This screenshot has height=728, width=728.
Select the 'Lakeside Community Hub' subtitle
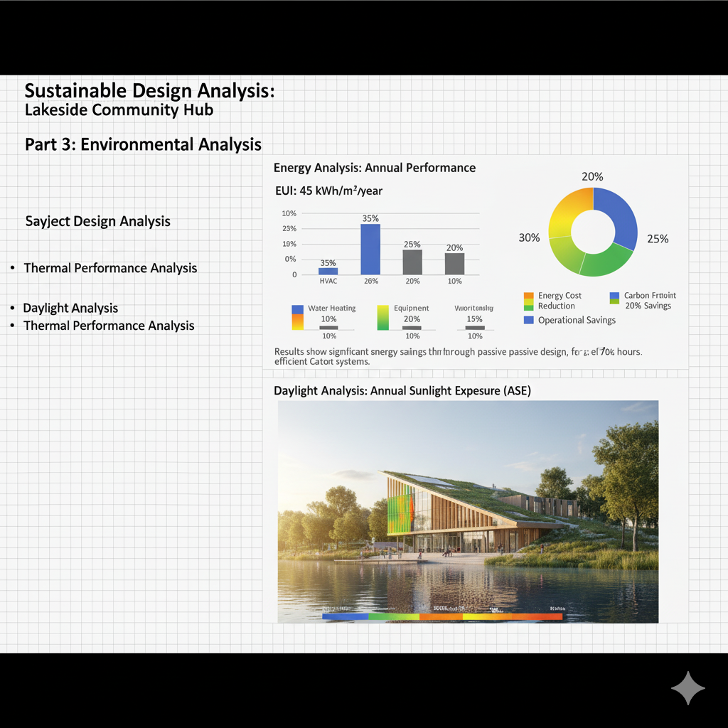(119, 110)
